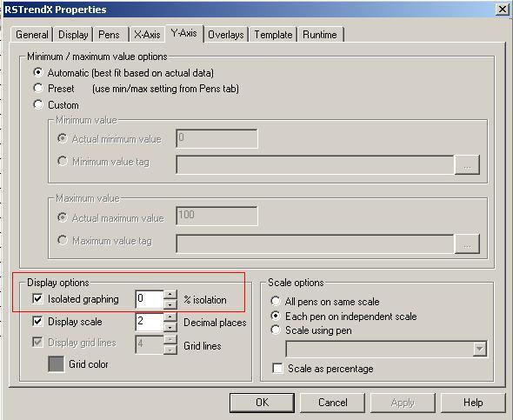Image resolution: width=513 pixels, height=420 pixels.
Task: Open the Scale using pen dropdown
Action: pyautogui.click(x=480, y=349)
